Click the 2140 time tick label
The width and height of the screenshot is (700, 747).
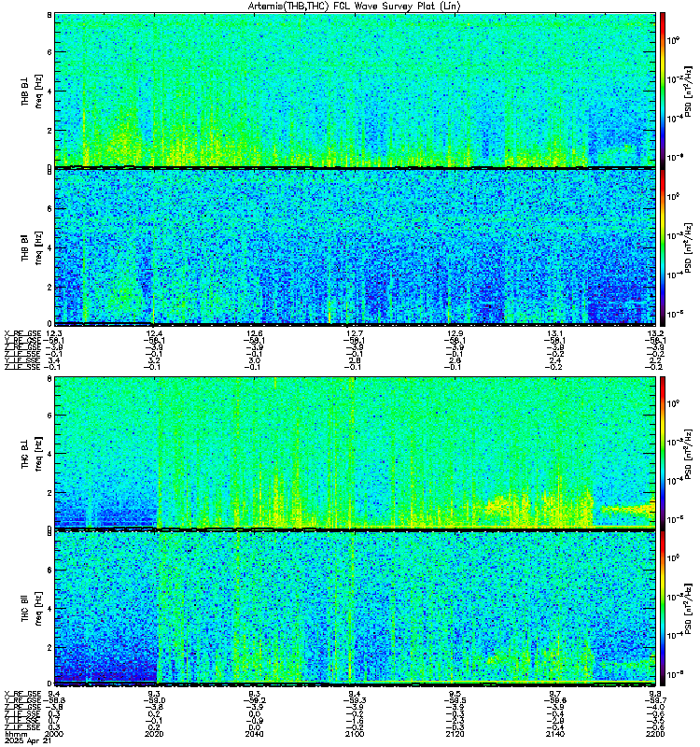pos(555,734)
